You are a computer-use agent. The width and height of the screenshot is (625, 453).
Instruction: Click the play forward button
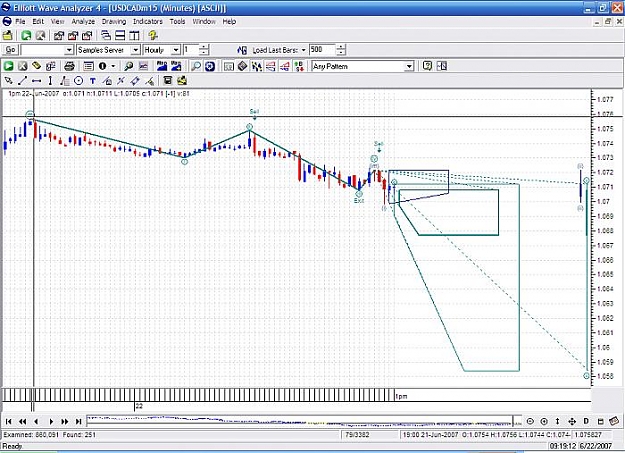coord(51,421)
